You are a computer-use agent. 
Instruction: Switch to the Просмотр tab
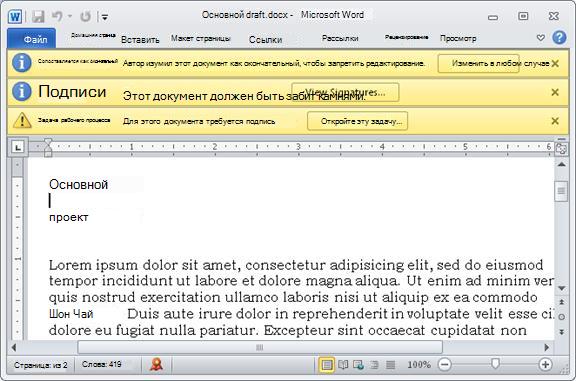458,38
